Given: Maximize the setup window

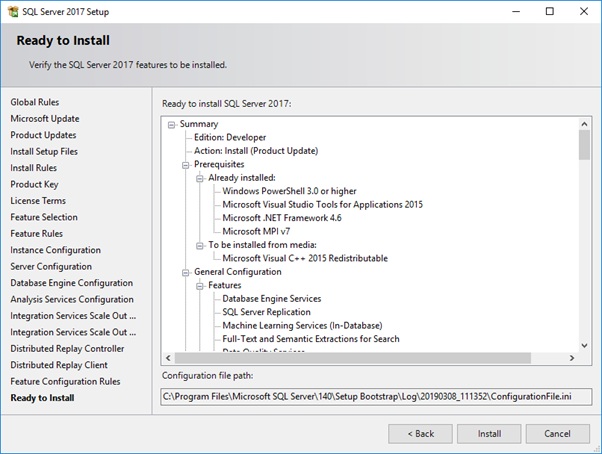Looking at the screenshot, I should click(x=550, y=12).
